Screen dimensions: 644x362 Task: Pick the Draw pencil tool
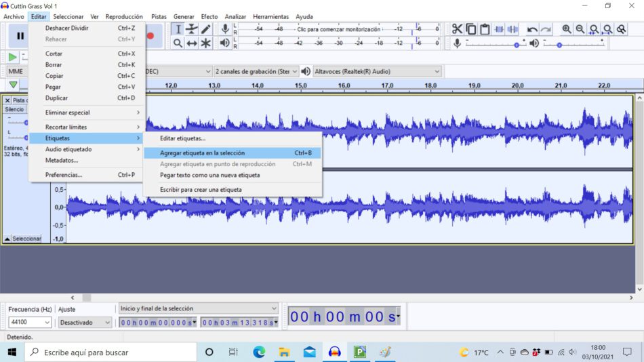(206, 29)
